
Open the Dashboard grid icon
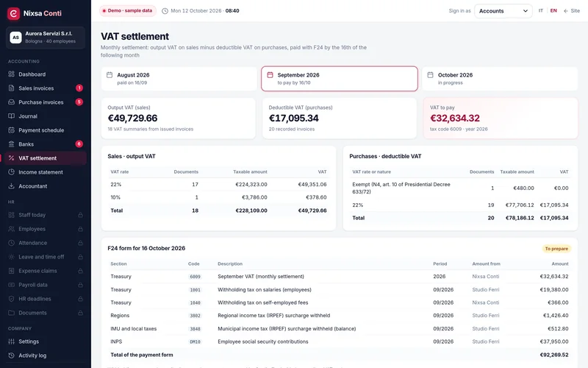click(x=11, y=74)
